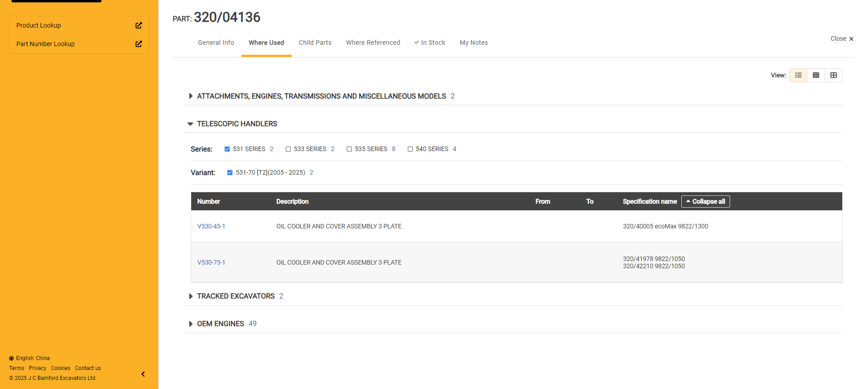Expand the Attachments, Engines, Transmissions section
The height and width of the screenshot is (389, 868).
coord(190,96)
